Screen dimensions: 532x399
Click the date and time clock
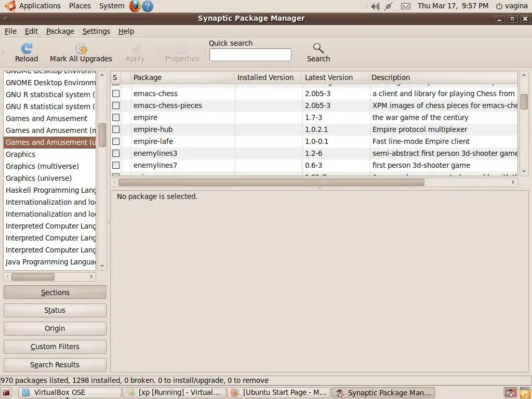pyautogui.click(x=453, y=6)
